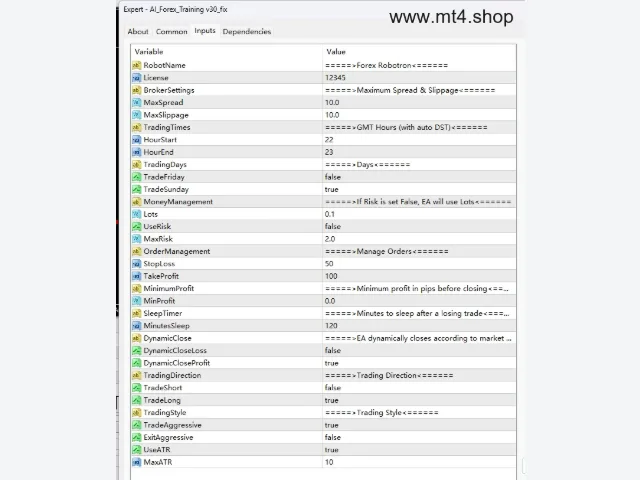Click the Lots double type icon
This screenshot has height=480, width=640.
(136, 214)
